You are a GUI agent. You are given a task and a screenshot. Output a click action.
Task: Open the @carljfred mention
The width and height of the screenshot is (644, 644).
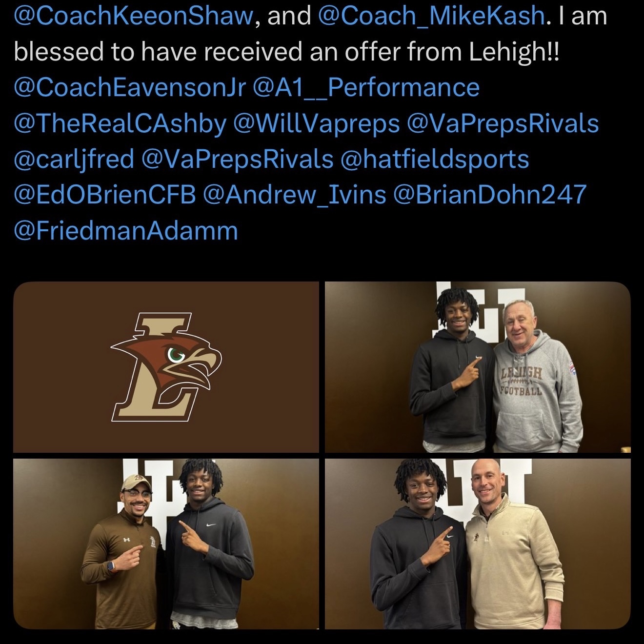(74, 160)
